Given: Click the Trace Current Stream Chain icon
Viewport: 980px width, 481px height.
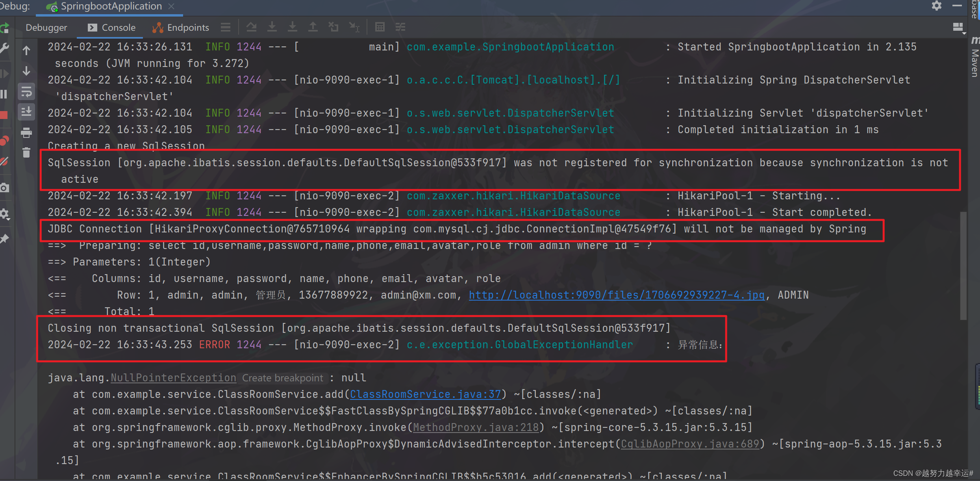Looking at the screenshot, I should [x=400, y=27].
